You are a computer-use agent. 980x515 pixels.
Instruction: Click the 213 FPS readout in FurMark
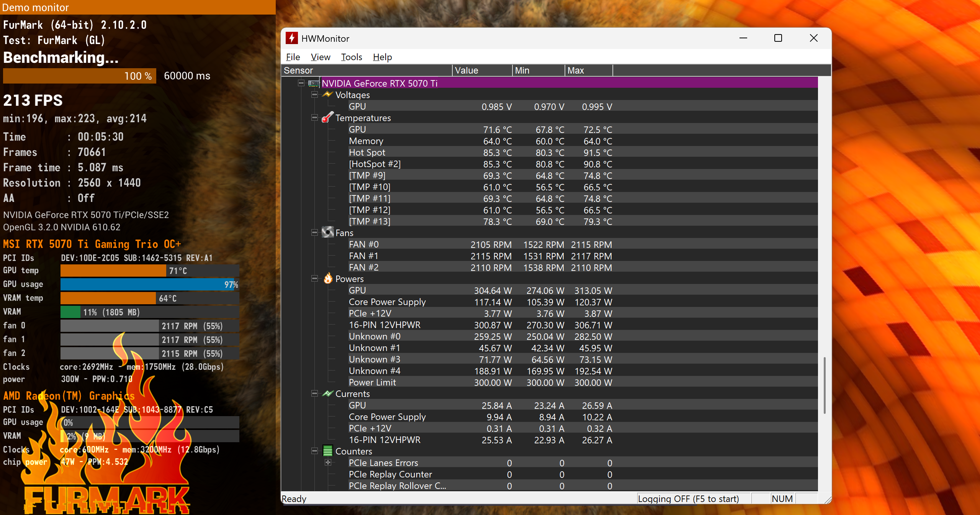33,100
